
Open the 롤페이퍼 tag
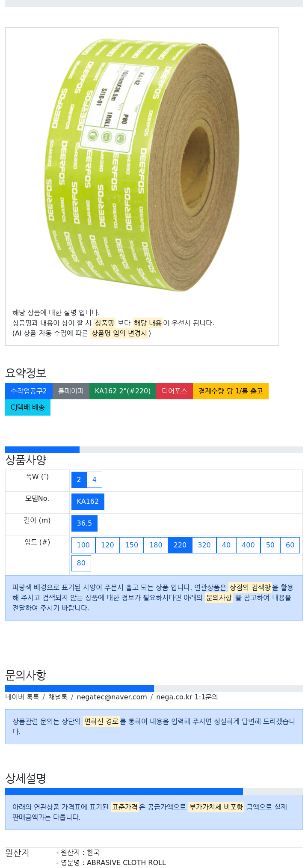[71, 391]
